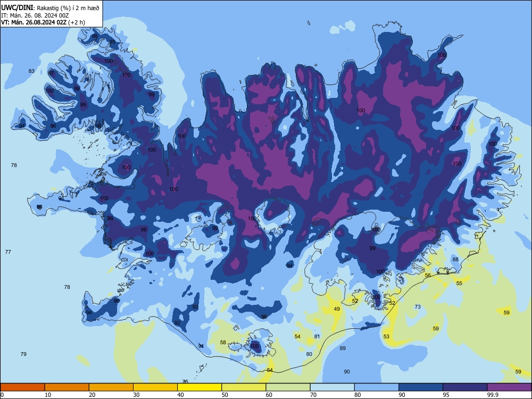Click the humidity value '81' on the map
Screen dimensions: 532x399
coord(317,337)
